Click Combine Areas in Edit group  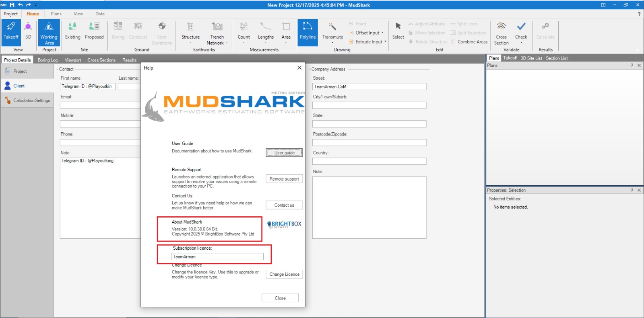point(469,41)
